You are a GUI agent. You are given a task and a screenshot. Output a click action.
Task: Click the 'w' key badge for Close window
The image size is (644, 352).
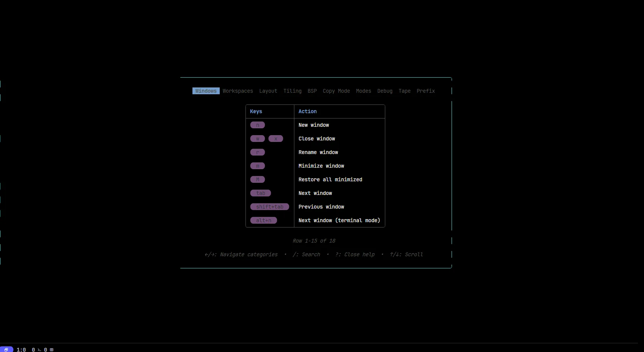(258, 139)
